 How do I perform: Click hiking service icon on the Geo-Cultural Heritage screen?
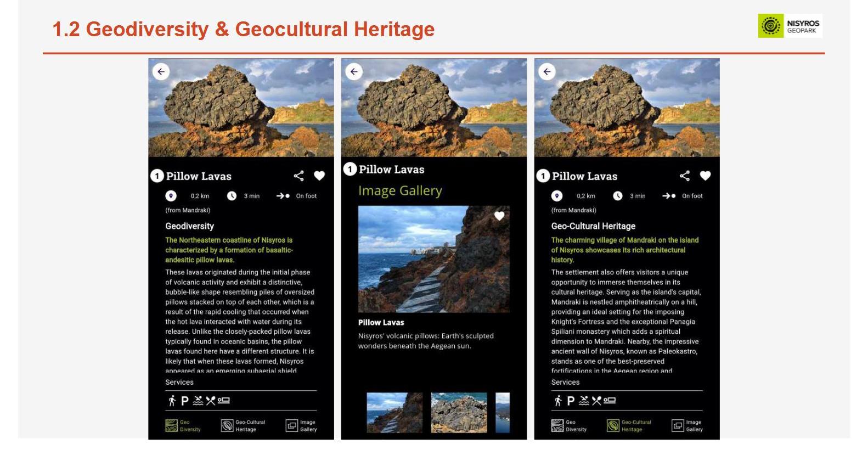[x=557, y=401]
